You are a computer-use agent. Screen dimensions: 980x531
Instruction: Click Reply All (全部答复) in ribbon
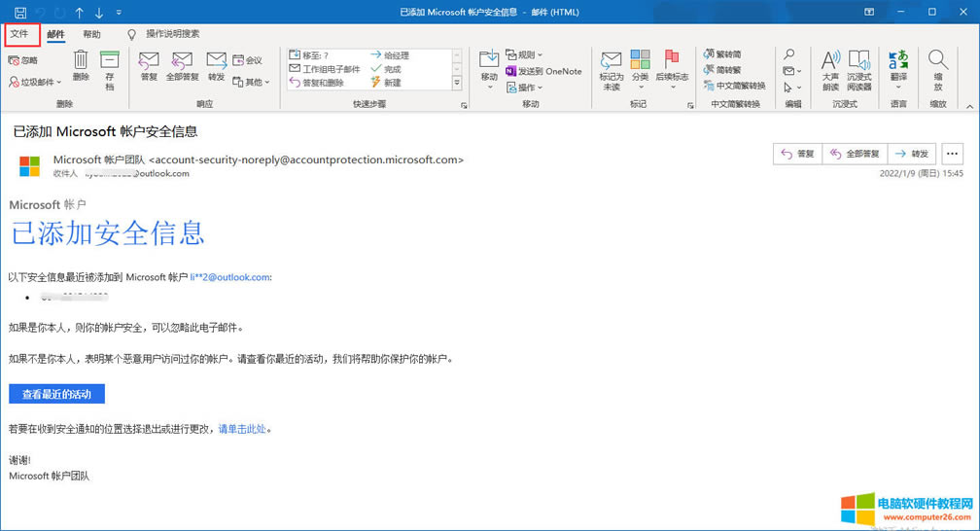pyautogui.click(x=182, y=66)
